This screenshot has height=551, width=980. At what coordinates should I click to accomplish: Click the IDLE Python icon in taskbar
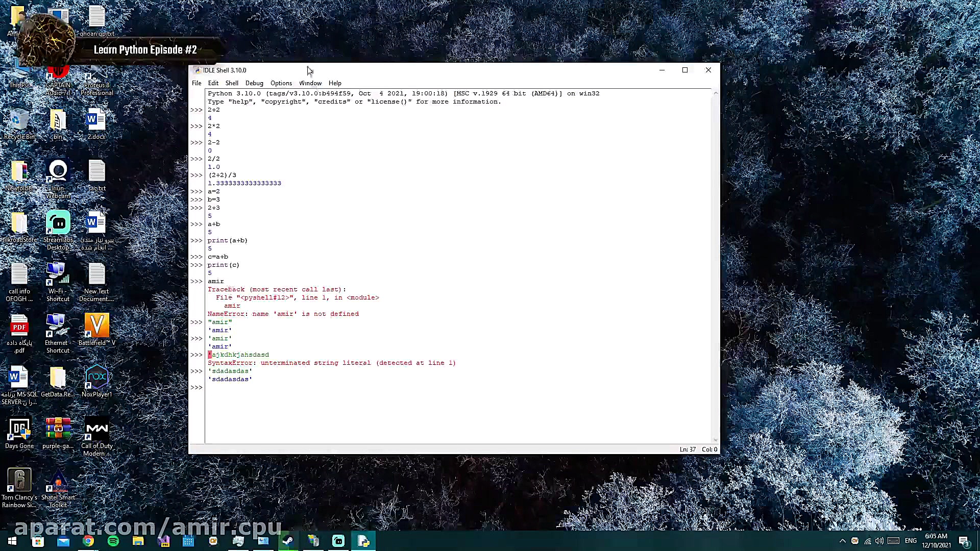(363, 541)
